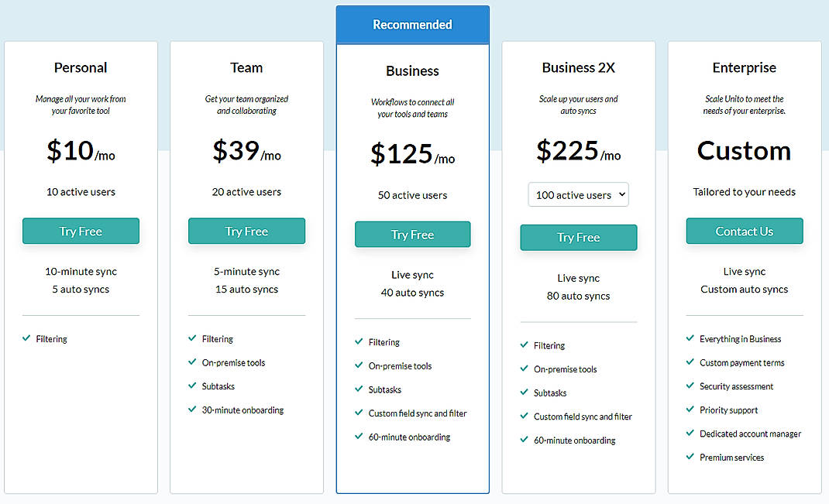Click checkmark next to 30-minute onboarding in Team
829x504 pixels.
click(191, 410)
